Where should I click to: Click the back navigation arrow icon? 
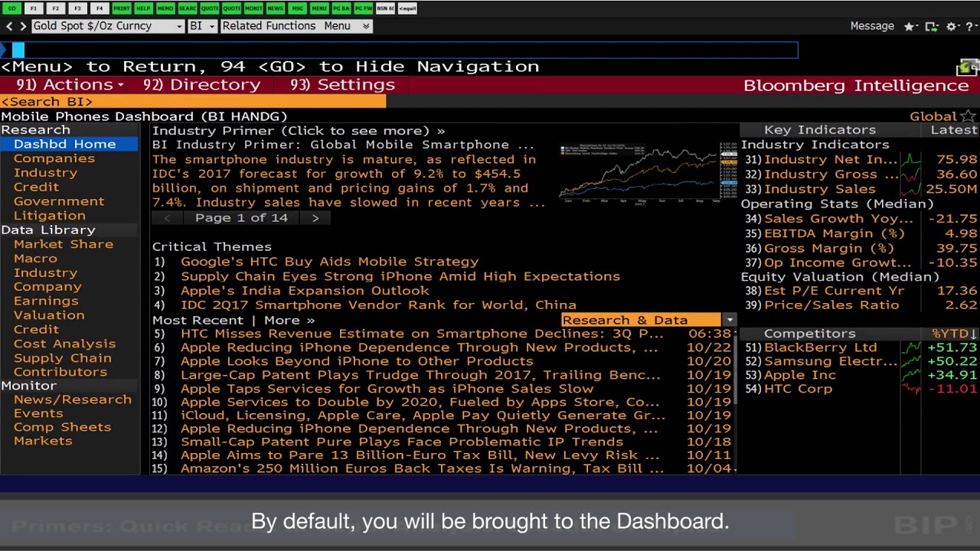pos(9,26)
